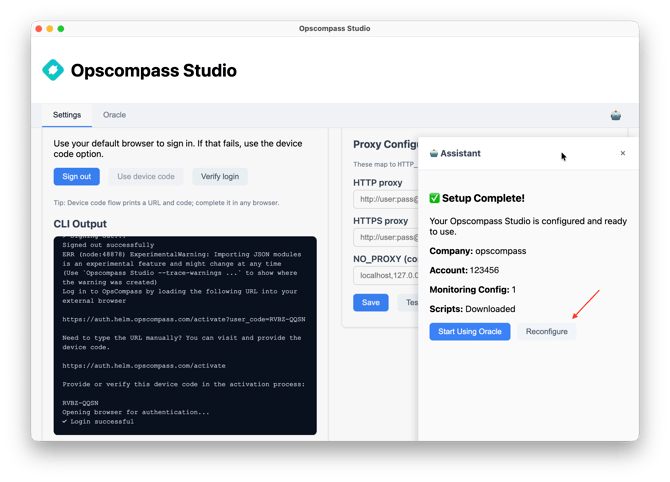Select the Settings tab
This screenshot has height=482, width=670.
pyautogui.click(x=67, y=115)
